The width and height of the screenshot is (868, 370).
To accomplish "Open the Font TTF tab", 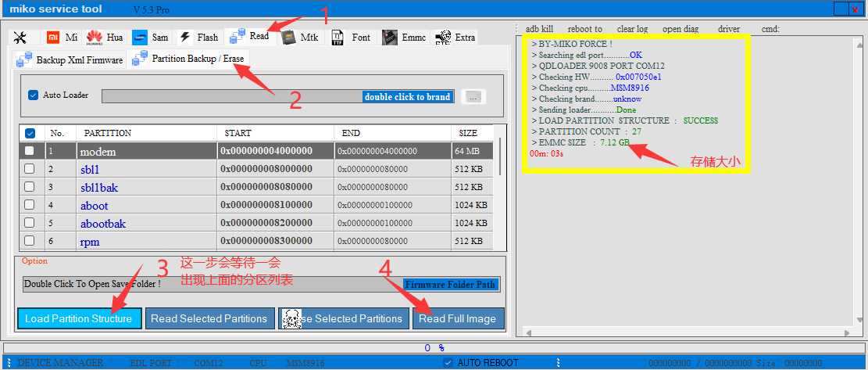I will tap(351, 38).
